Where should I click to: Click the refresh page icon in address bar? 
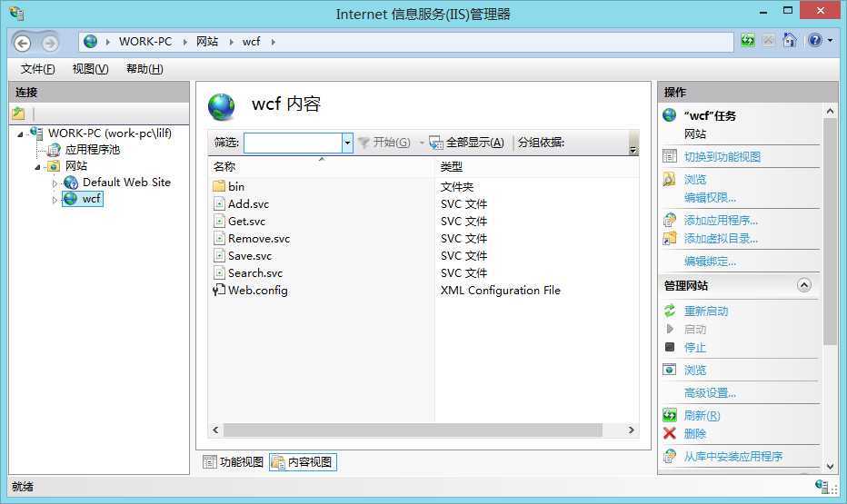747,41
